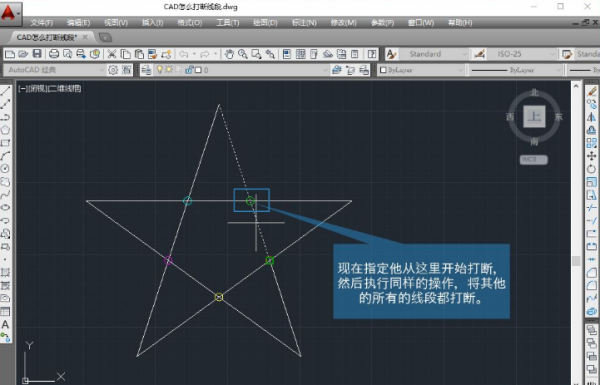Viewport: 600px width, 385px height.
Task: Select the Hatch tool
Action: click(5, 272)
